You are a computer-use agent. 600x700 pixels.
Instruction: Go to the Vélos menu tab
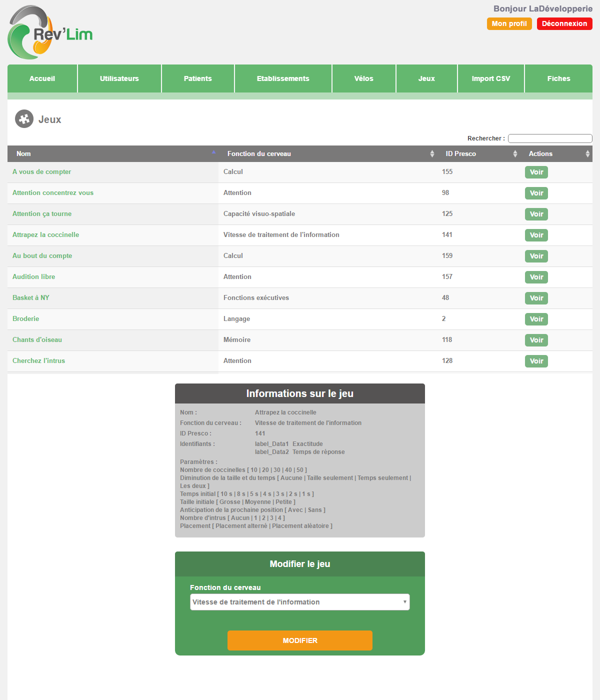pyautogui.click(x=363, y=78)
